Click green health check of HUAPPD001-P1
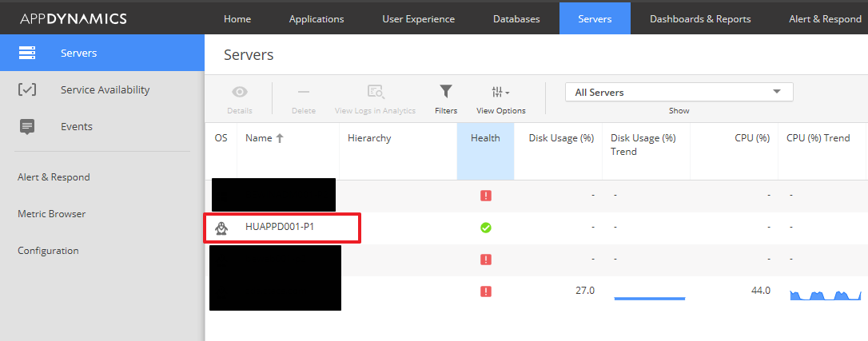Screen dimensions: 868x341 (486, 227)
